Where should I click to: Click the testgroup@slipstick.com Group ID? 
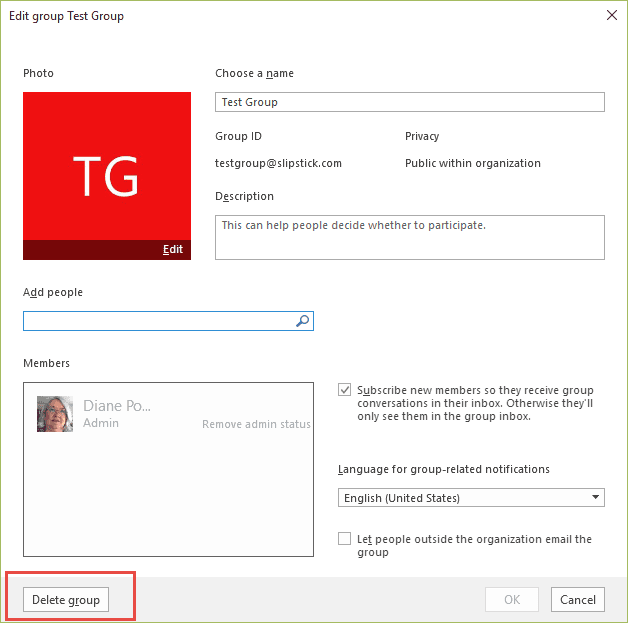[x=278, y=163]
